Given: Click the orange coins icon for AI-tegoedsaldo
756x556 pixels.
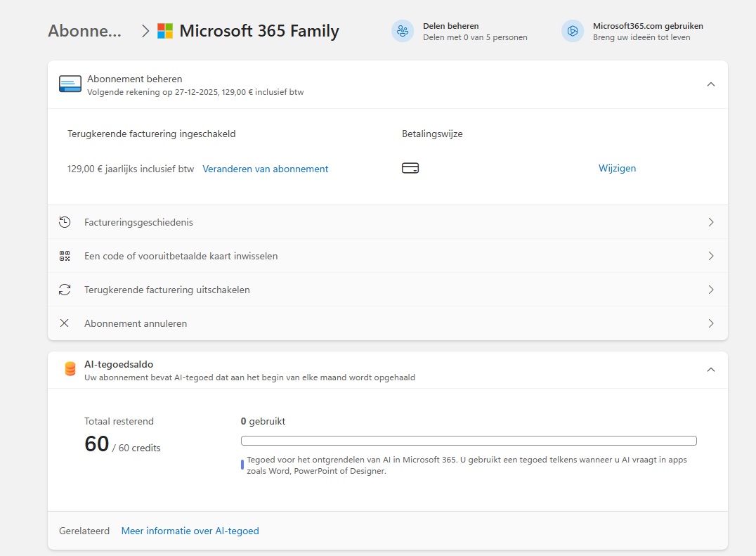Looking at the screenshot, I should (70, 369).
